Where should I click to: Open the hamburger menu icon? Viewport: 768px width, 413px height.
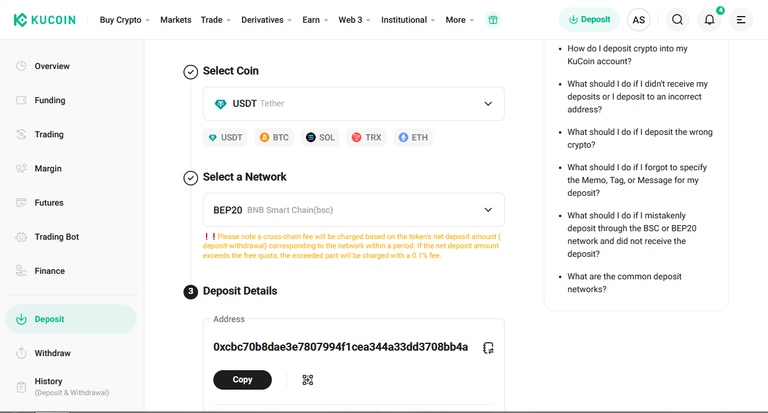pyautogui.click(x=741, y=20)
